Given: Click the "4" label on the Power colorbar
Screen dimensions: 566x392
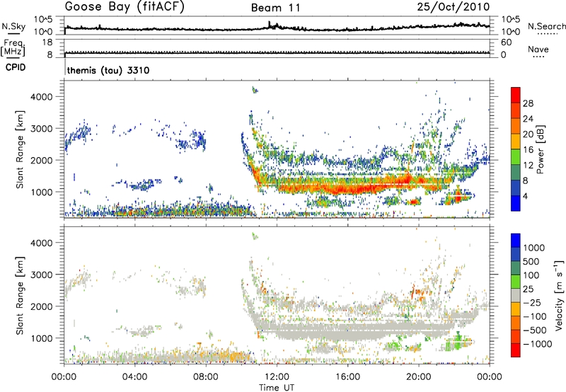Looking at the screenshot, I should (526, 196).
